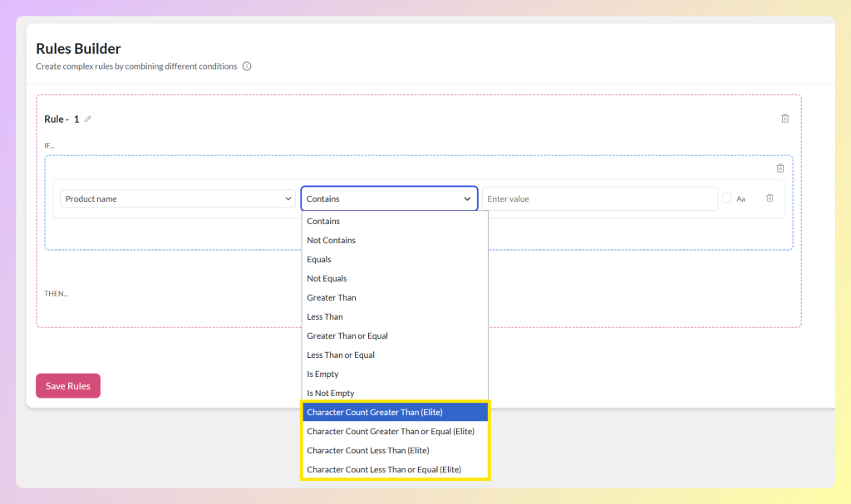Select Less Than or Equal option
Image resolution: width=851 pixels, height=504 pixels.
[395, 355]
